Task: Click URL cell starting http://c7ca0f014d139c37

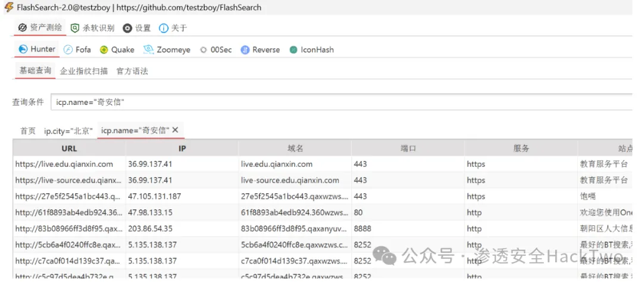Action: pos(69,261)
